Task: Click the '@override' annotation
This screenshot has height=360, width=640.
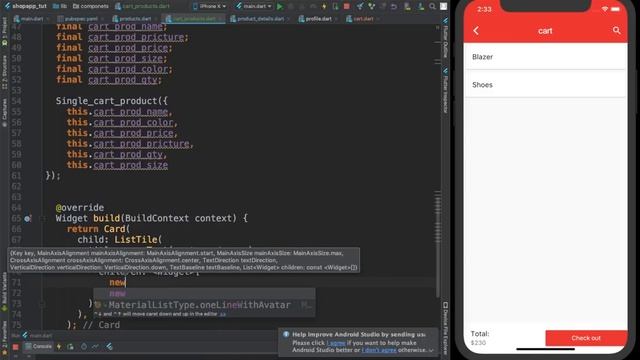Action: pyautogui.click(x=80, y=207)
